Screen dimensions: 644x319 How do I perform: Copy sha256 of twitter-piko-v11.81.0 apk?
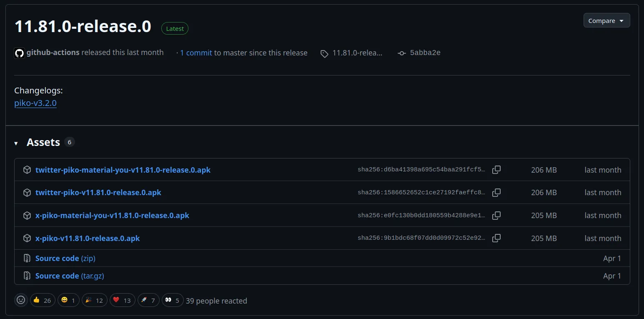pos(496,193)
